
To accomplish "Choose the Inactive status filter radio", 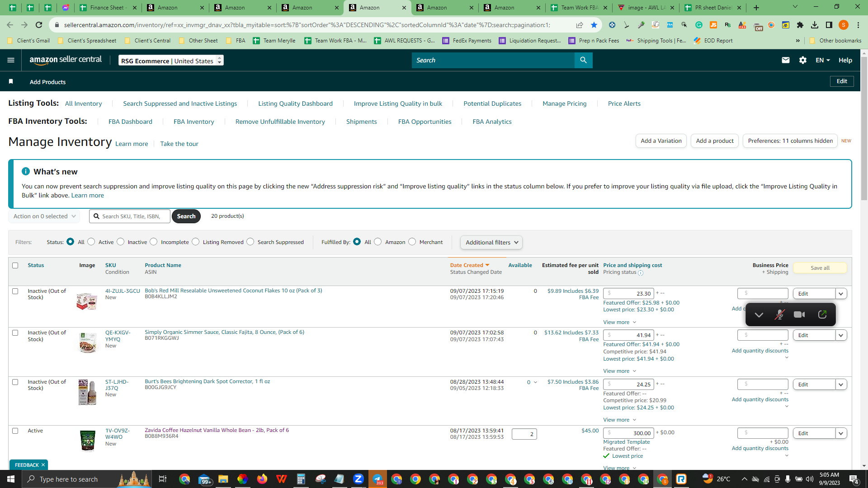I will coord(121,242).
